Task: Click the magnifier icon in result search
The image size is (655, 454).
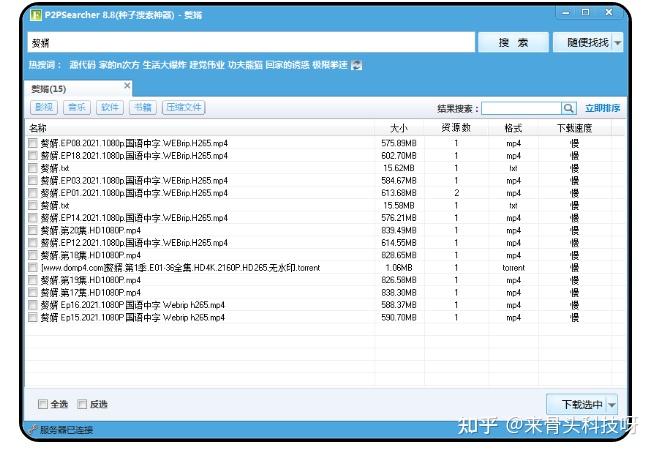Action: pos(569,108)
